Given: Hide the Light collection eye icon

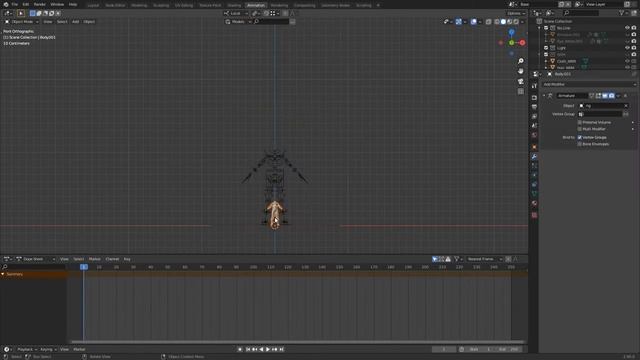Looking at the screenshot, I should point(627,48).
